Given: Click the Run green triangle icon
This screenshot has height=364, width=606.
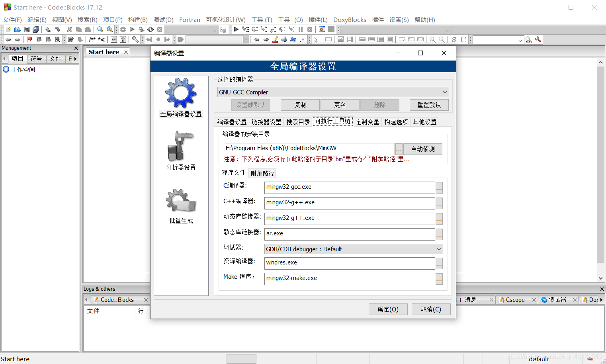Looking at the screenshot, I should pyautogui.click(x=132, y=29).
